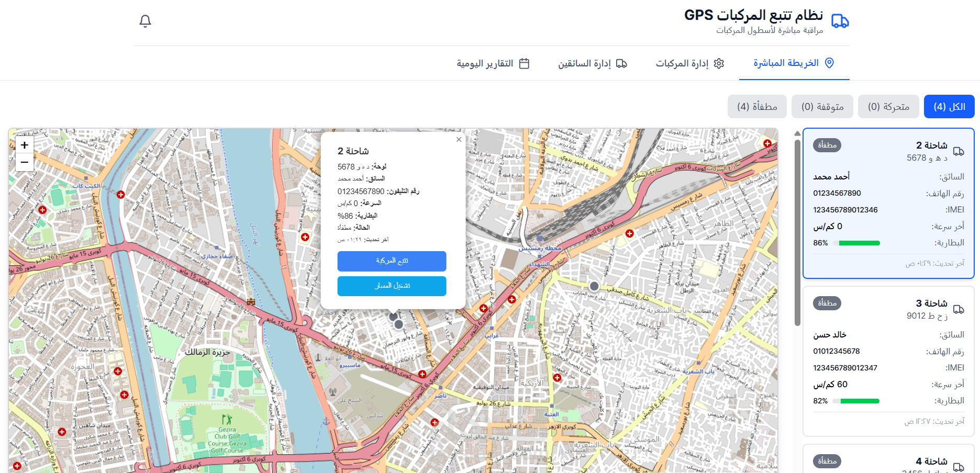Click the truck icon on شاحنة 3 card
Viewport: 980px width, 473px height.
[960, 310]
